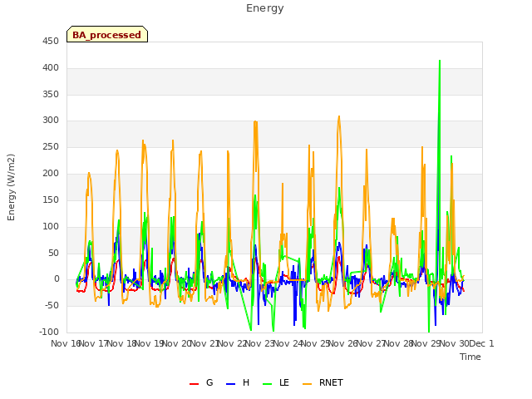Click the Nov 16 x-axis date label

coord(66,343)
